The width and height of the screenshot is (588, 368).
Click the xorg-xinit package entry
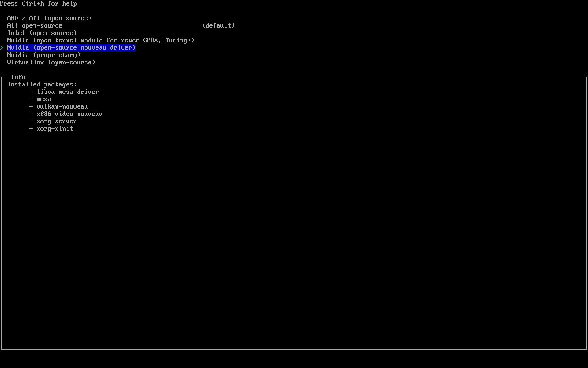(55, 128)
